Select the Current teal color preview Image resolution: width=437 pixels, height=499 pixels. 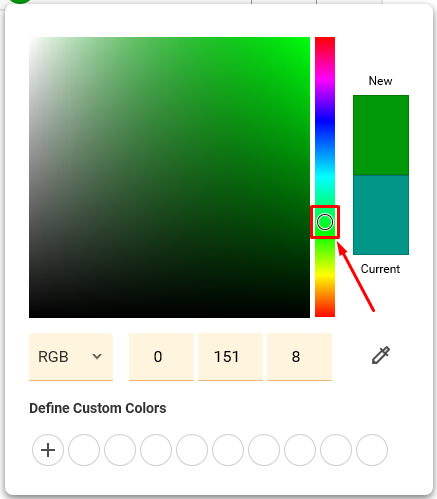pyautogui.click(x=381, y=215)
